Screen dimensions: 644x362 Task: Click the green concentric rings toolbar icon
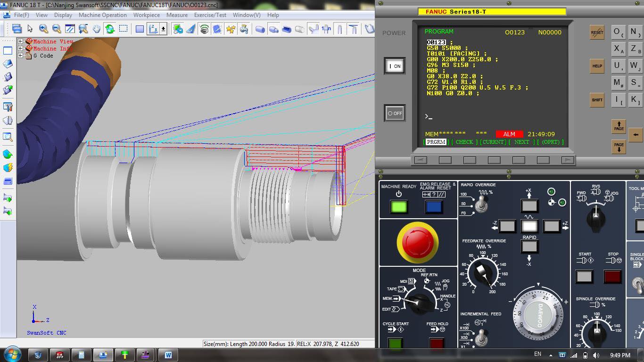point(204,29)
